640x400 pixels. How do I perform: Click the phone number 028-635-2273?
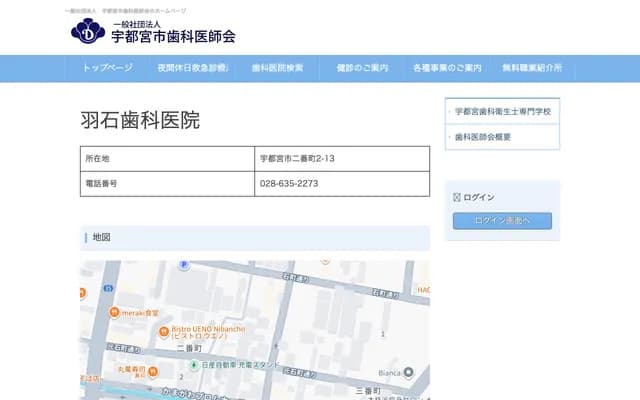click(x=289, y=184)
